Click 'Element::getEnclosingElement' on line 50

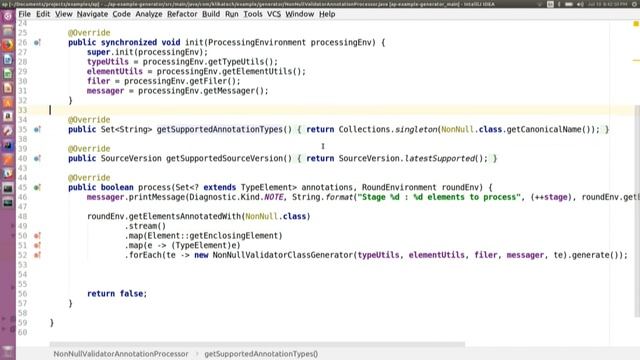coord(212,236)
